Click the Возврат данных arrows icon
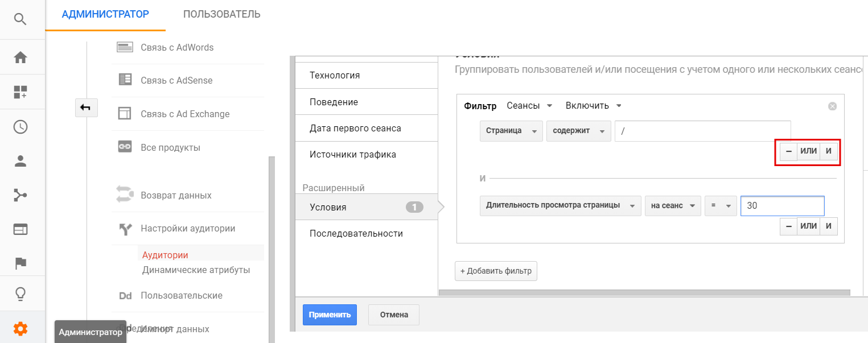 [125, 195]
